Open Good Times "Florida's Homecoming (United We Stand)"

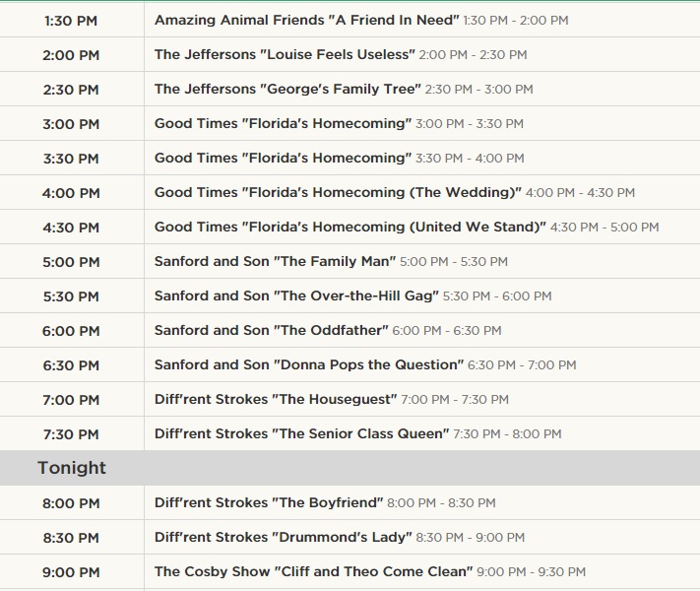pyautogui.click(x=350, y=227)
